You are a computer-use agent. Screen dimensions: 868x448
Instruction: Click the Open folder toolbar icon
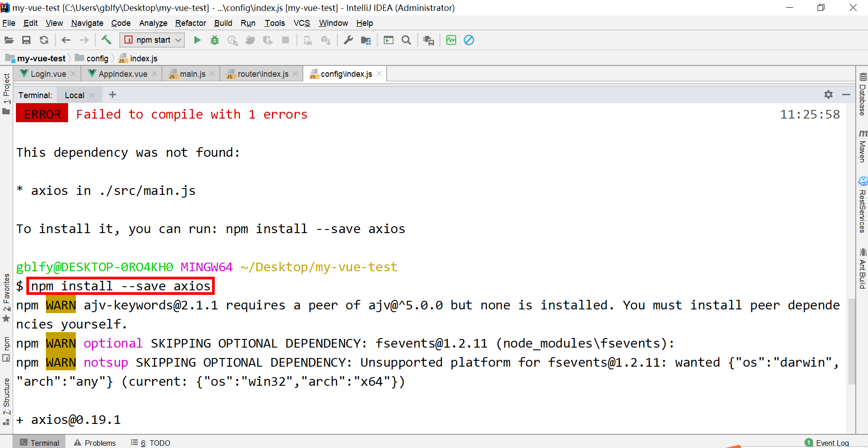pos(9,40)
